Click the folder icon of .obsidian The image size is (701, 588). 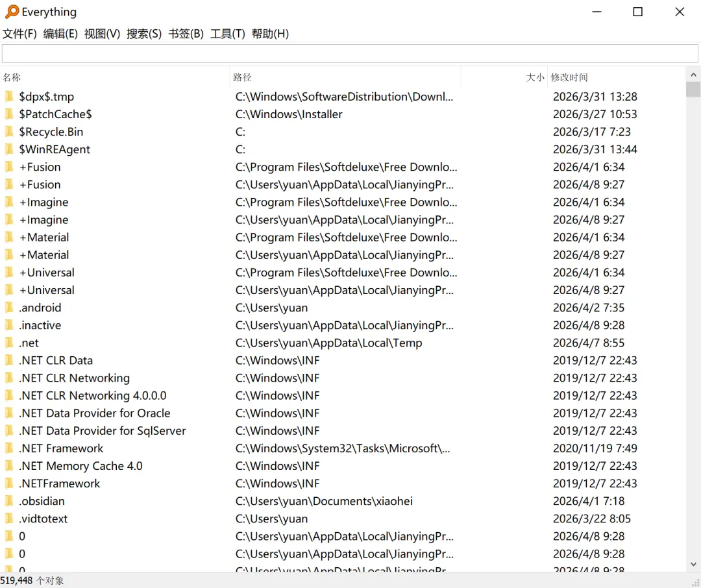9,501
